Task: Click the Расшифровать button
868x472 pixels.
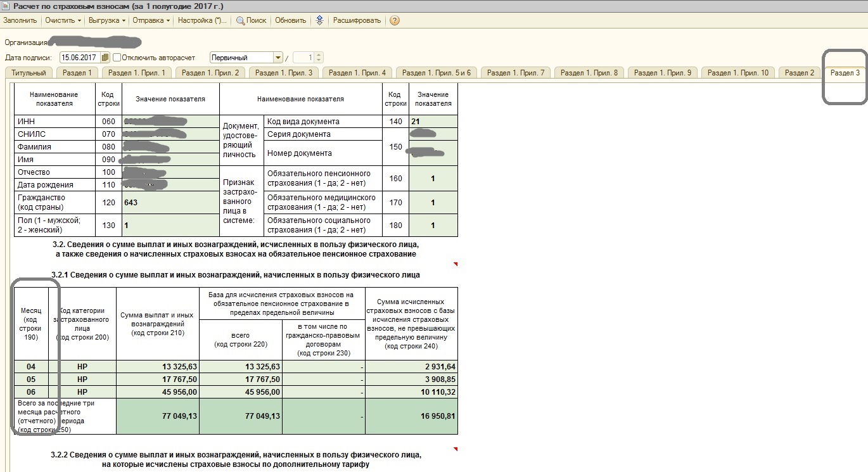Action: 357,20
